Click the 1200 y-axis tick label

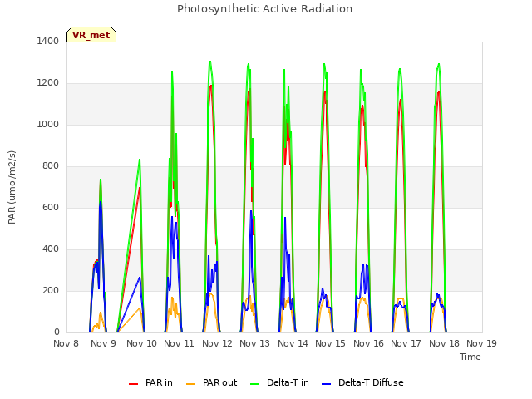(x=48, y=83)
